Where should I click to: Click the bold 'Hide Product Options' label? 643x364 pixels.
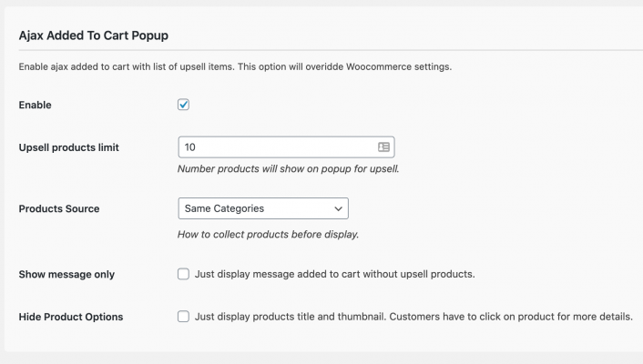(x=71, y=318)
